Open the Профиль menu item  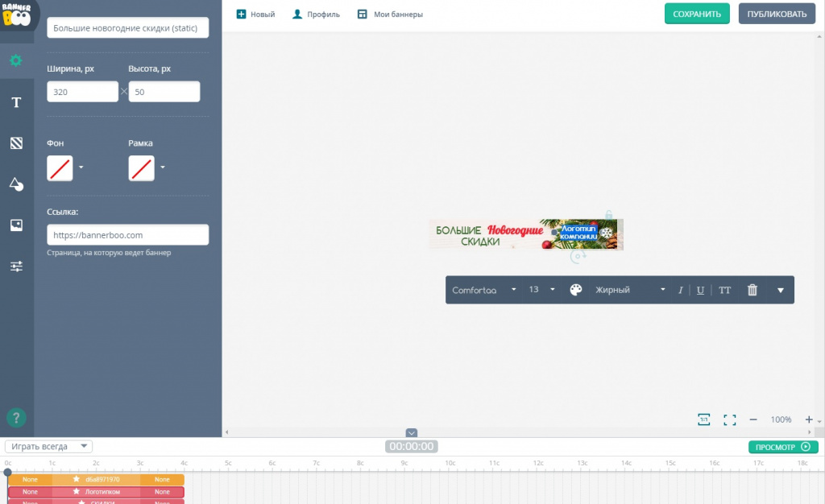pos(316,14)
